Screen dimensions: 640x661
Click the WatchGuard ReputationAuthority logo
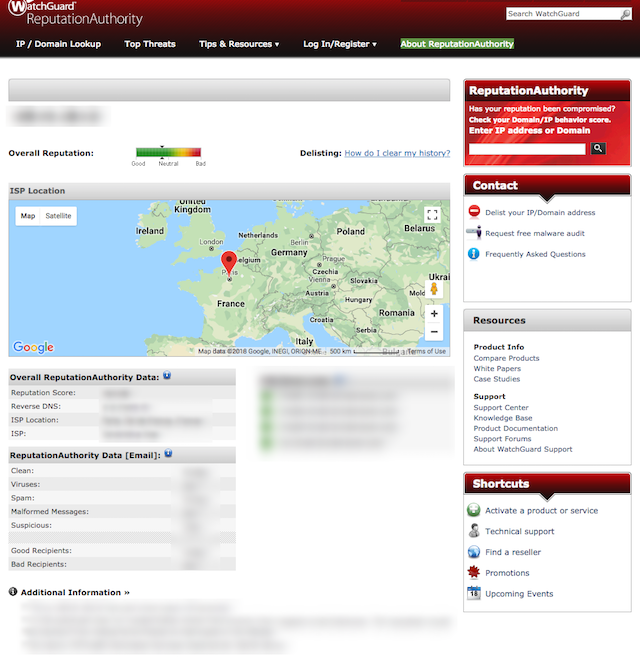pos(76,13)
